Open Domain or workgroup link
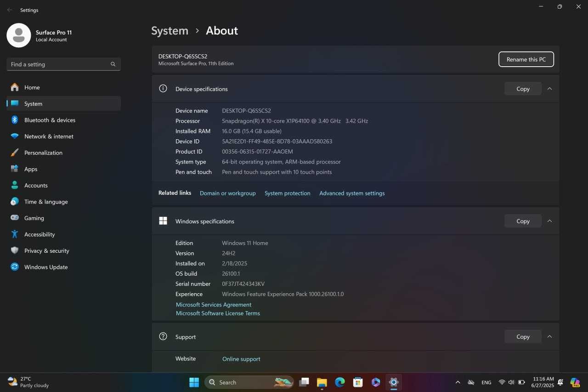Screen dimensions: 588x392 coord(227,193)
